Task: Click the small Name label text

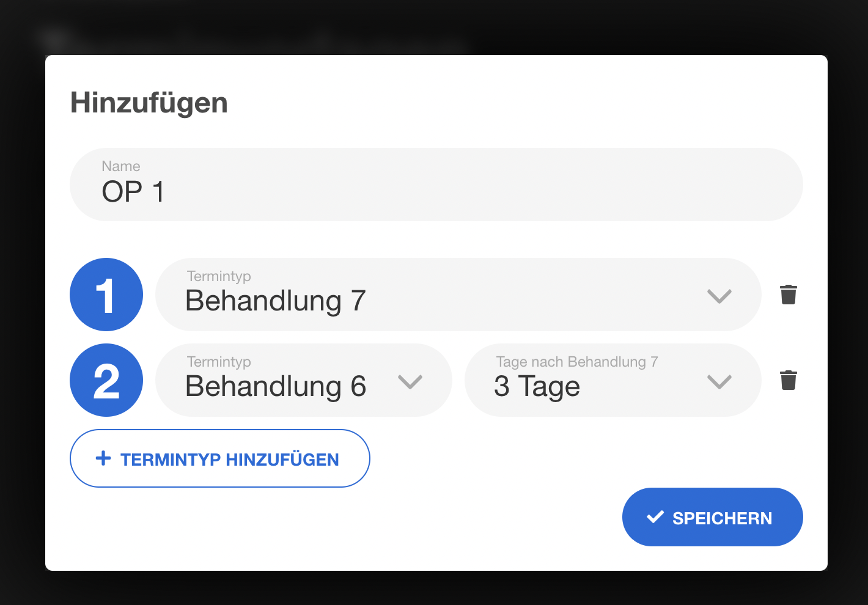Action: [121, 166]
